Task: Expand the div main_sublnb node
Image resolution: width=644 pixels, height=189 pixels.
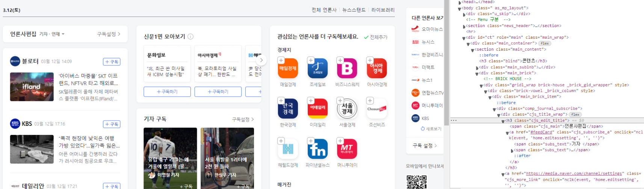Action: [x=477, y=68]
